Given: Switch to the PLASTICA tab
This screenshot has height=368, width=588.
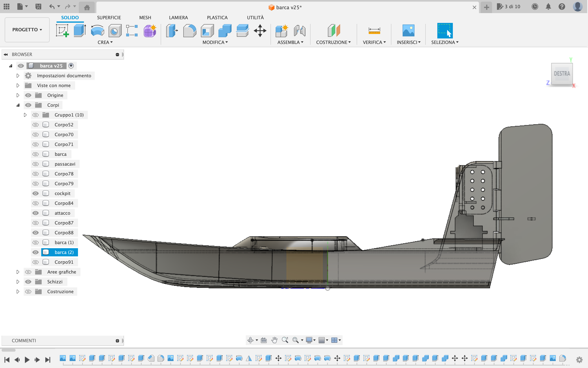Looking at the screenshot, I should pos(217,18).
